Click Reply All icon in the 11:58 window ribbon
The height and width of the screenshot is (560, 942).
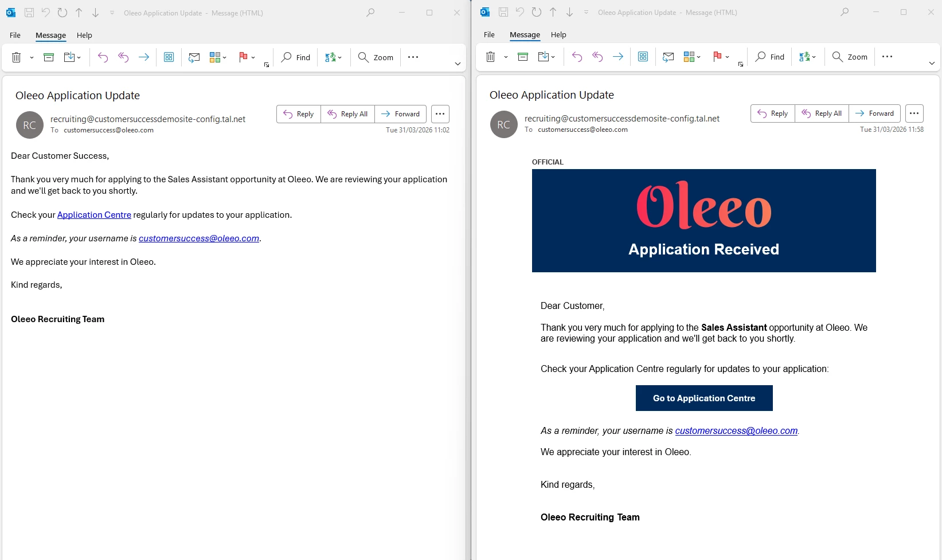tap(597, 57)
